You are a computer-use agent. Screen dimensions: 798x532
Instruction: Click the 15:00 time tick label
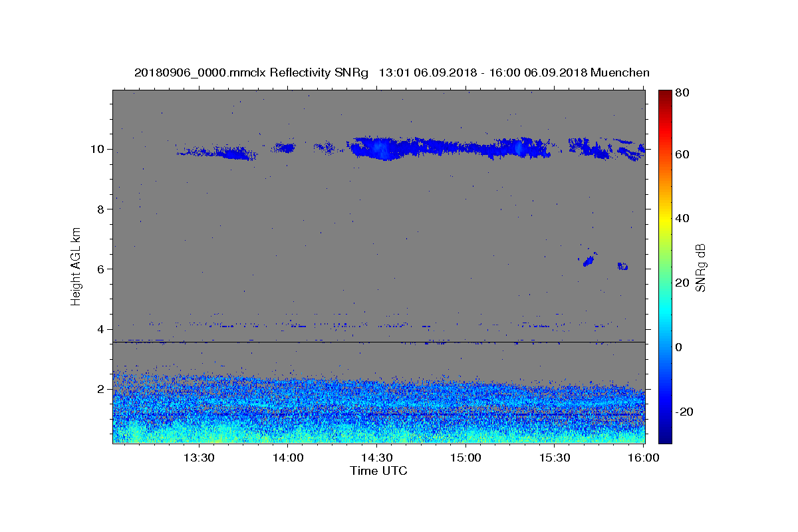point(465,458)
